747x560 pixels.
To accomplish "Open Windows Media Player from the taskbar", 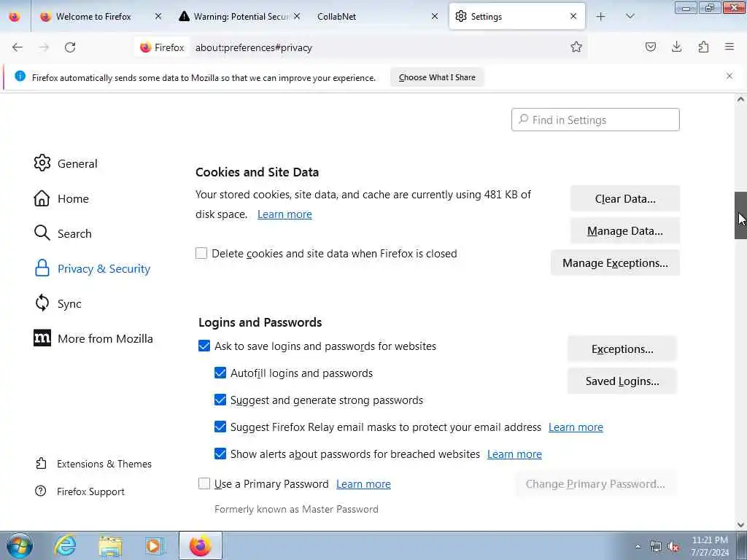I will coord(155,545).
